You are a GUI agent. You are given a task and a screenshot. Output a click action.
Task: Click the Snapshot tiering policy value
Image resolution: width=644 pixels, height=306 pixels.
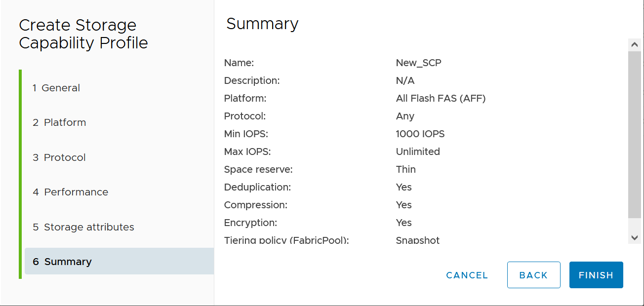(418, 241)
